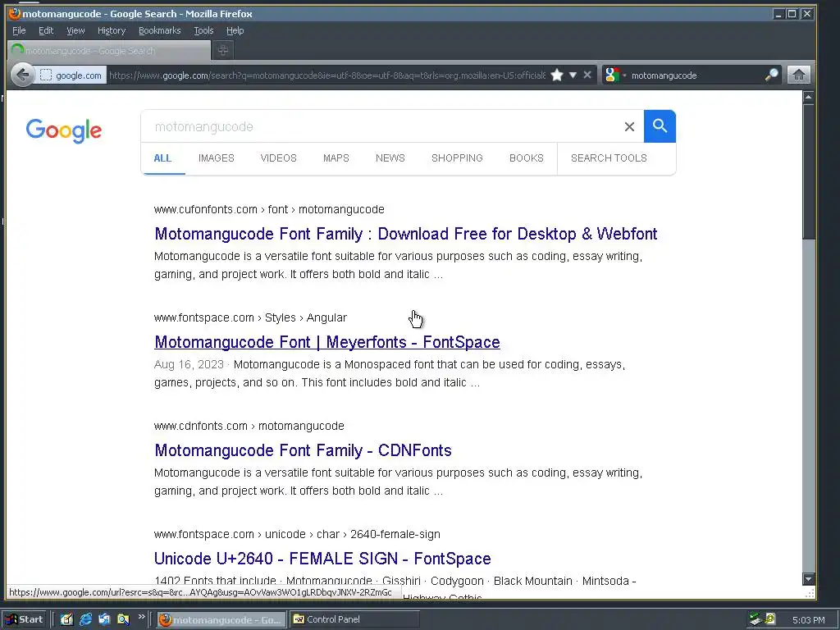The image size is (840, 630).
Task: Open the Help menu
Action: coord(235,30)
